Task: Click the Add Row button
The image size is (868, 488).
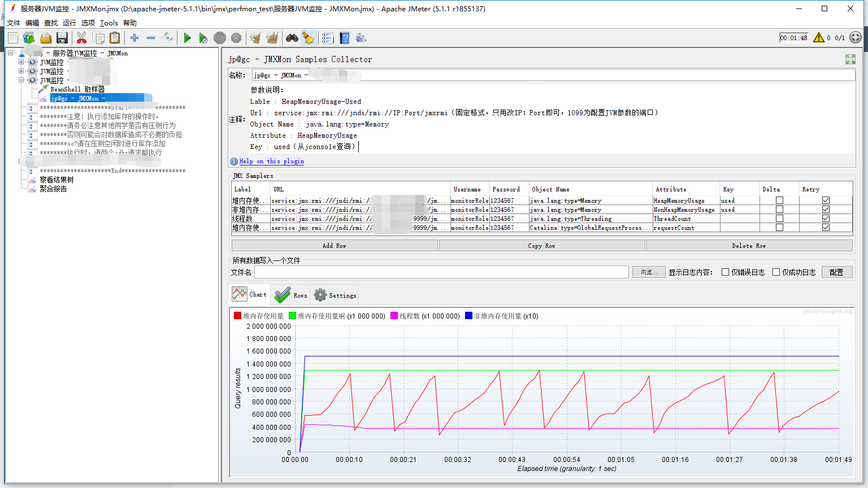Action: point(335,246)
